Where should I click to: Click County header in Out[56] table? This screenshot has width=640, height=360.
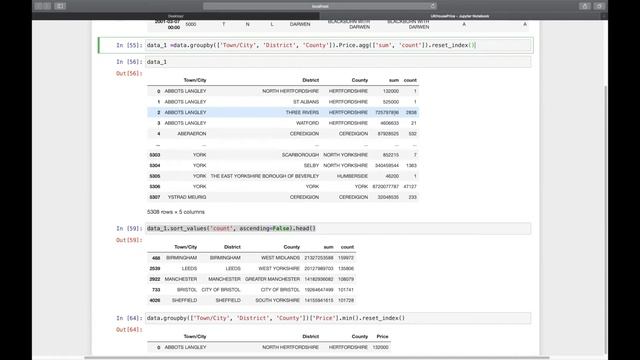360,80
